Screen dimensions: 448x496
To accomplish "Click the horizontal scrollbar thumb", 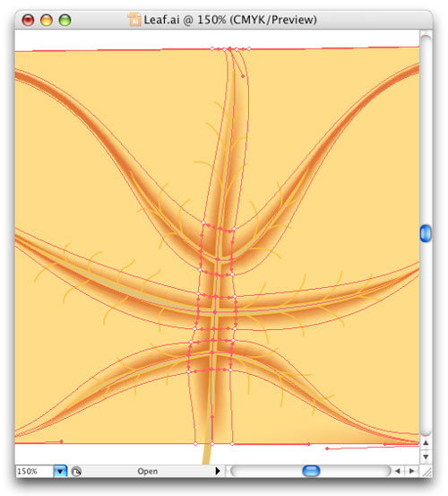I will [311, 471].
